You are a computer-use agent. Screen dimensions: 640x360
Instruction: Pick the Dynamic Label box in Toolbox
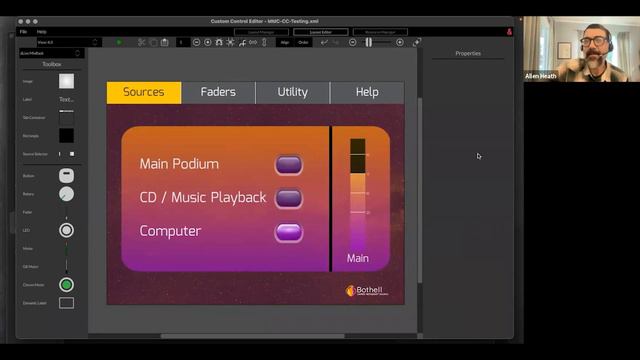(67, 303)
